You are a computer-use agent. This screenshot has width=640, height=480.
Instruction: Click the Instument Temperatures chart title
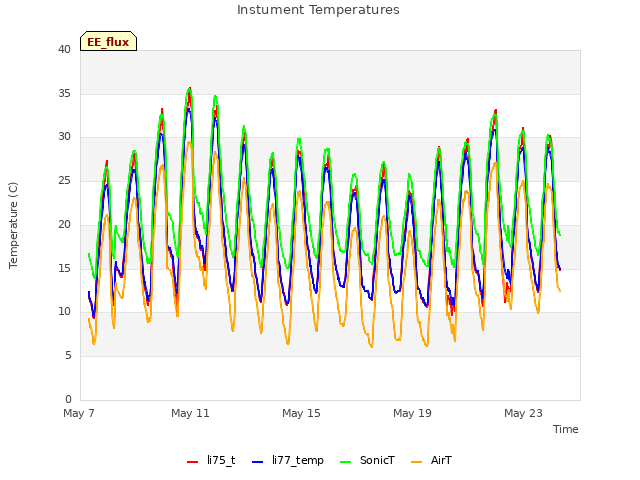click(x=318, y=10)
